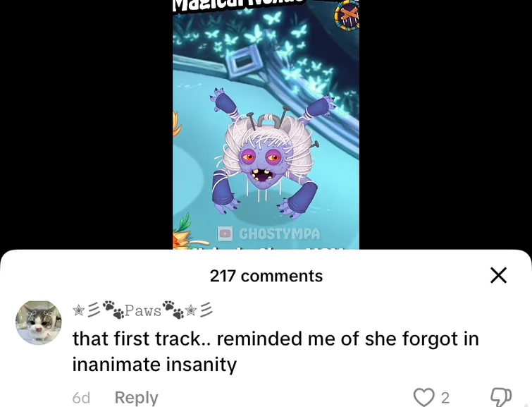Tap black area left of the video
Viewport: 532px width, 407px height.
pos(86,125)
